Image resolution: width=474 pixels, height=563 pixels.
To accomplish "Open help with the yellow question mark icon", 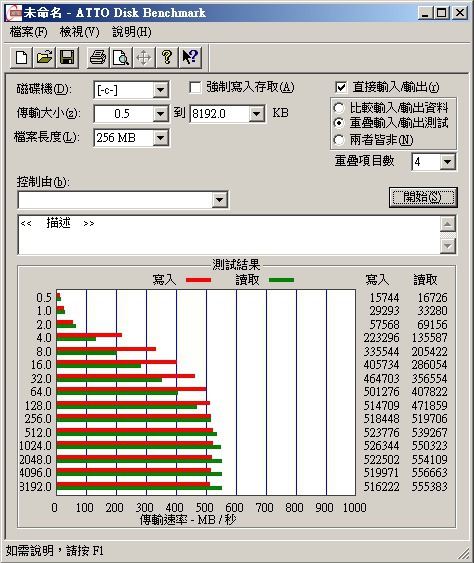I will click(x=167, y=57).
